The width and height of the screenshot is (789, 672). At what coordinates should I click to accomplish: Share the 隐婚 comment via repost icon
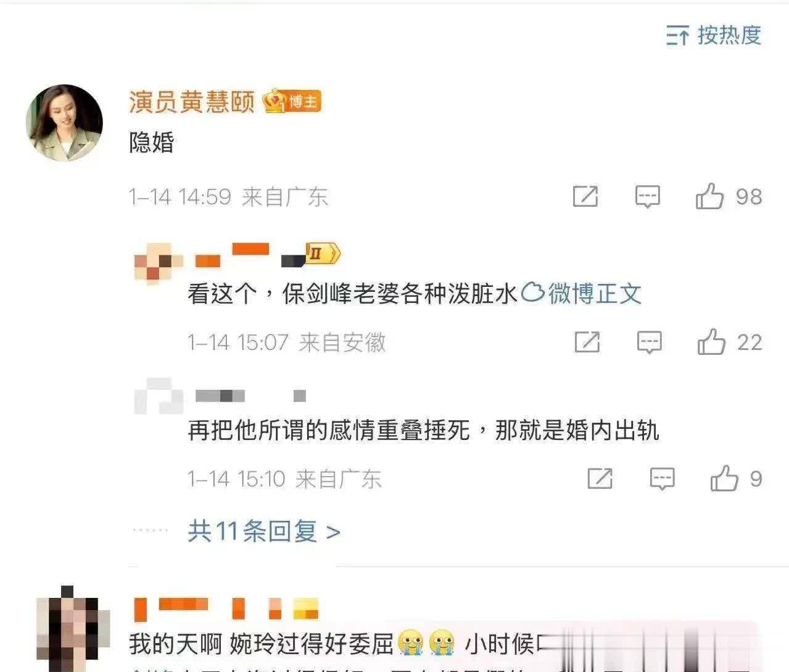585,197
